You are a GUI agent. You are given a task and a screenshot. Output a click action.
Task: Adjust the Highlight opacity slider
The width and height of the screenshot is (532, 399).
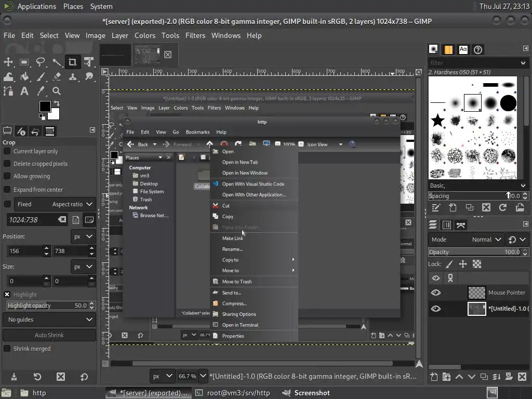[47, 305]
